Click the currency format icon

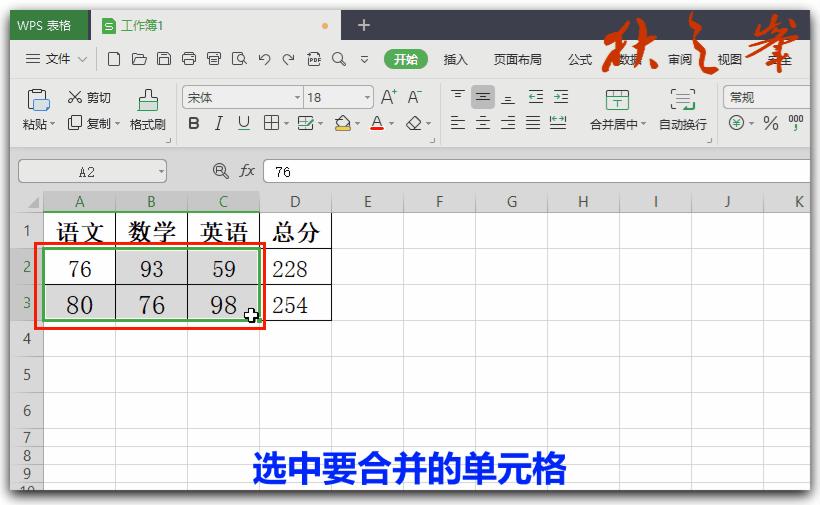736,123
